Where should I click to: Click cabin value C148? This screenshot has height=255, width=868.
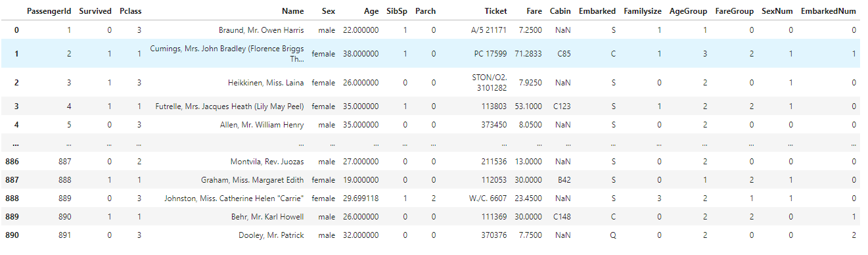pyautogui.click(x=562, y=216)
